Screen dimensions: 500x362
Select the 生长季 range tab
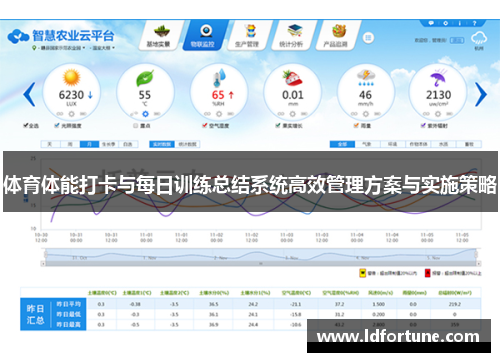109,144
